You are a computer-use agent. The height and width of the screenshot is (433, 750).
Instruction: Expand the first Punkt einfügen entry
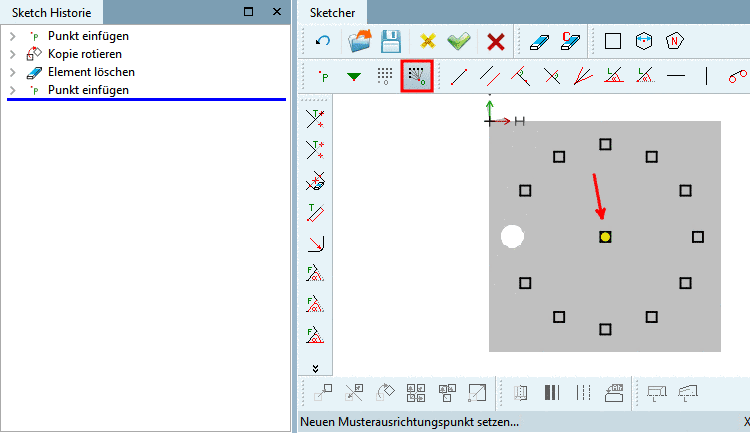pyautogui.click(x=13, y=36)
